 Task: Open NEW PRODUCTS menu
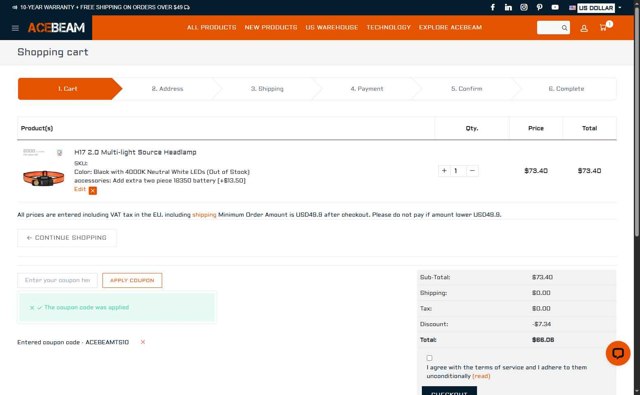coord(271,27)
